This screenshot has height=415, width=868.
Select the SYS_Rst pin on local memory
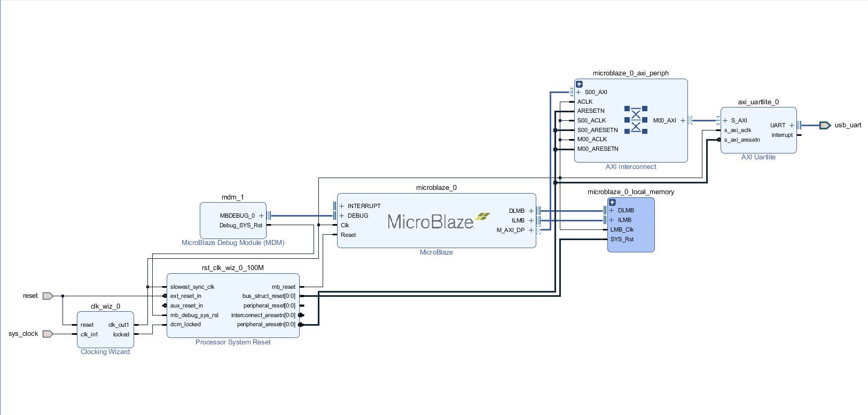[x=622, y=239]
